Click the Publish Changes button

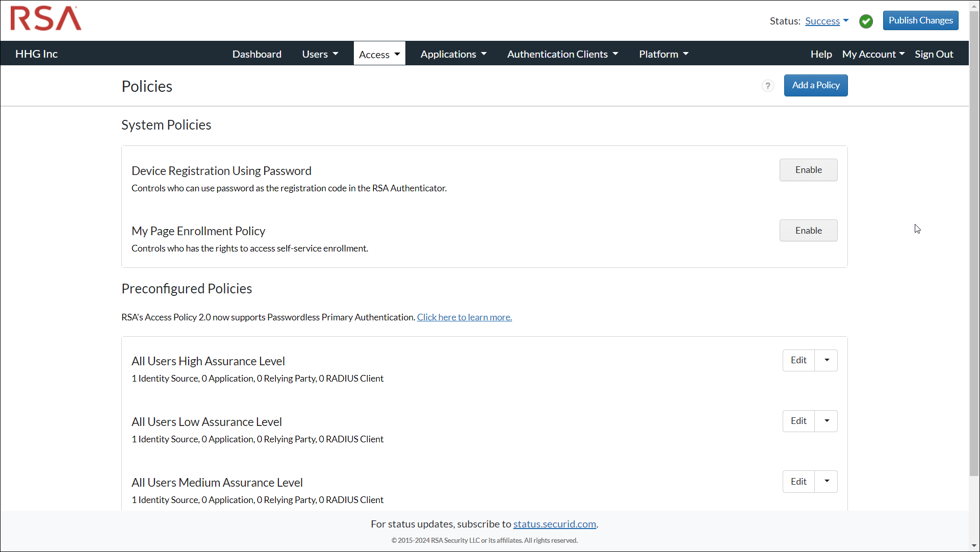[920, 20]
